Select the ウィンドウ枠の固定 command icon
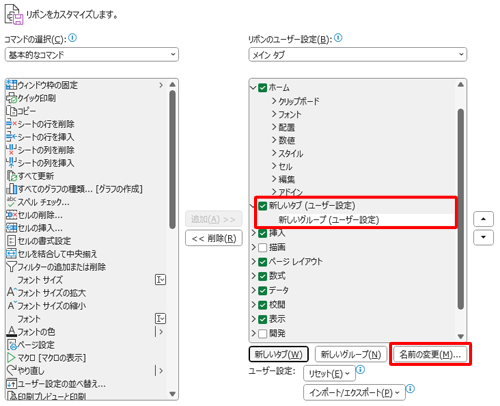Viewport: 500px width, 406px height. pyautogui.click(x=11, y=85)
